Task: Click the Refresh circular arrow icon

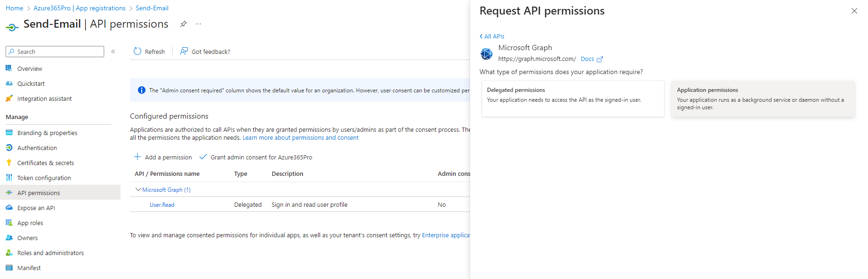Action: pos(137,52)
